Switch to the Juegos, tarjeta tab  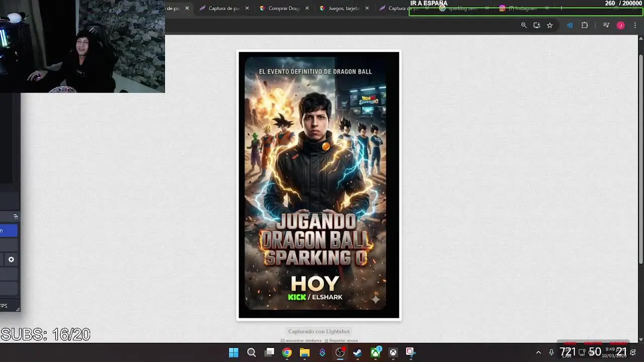tap(344, 8)
